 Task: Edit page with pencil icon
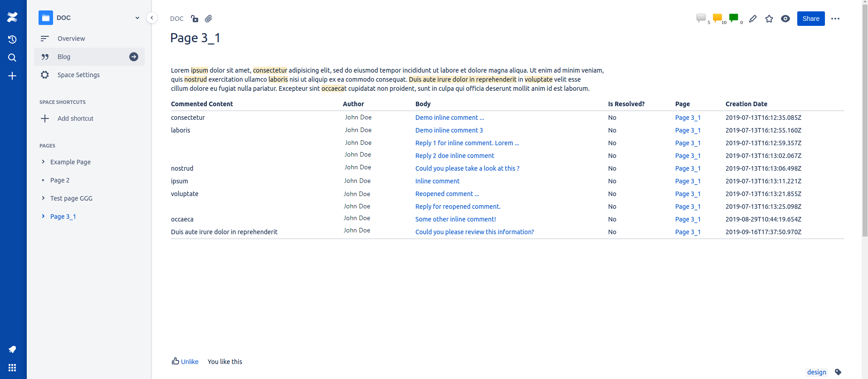click(753, 19)
